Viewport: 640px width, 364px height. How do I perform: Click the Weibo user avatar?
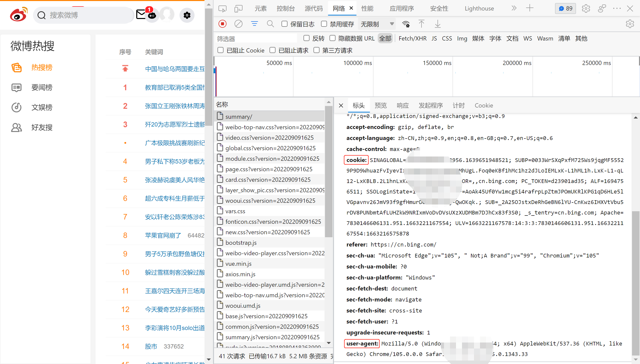(167, 14)
